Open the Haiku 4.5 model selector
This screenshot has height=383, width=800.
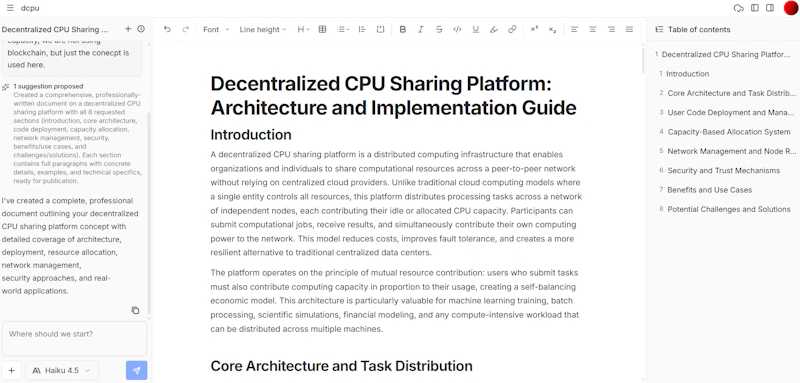pos(62,370)
